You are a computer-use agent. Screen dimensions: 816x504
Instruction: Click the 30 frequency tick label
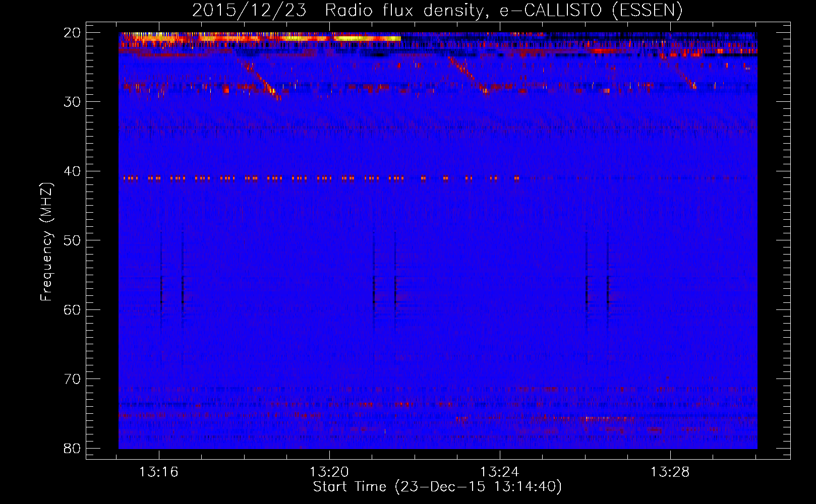pos(72,102)
